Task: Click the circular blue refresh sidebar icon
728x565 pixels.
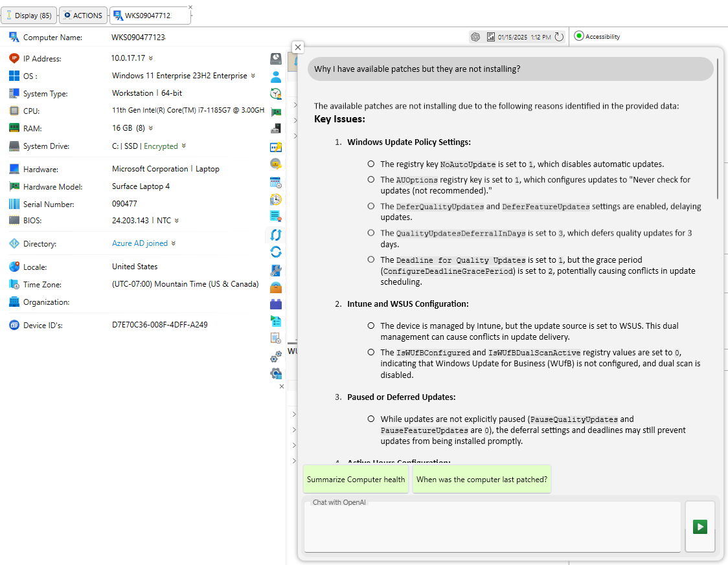Action: (276, 252)
